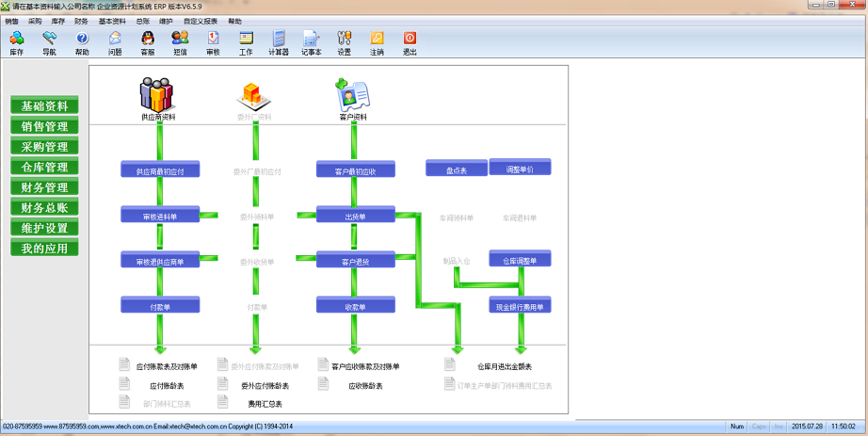Open document icon beside 费用汇总表
This screenshot has height=436, width=868.
point(222,402)
